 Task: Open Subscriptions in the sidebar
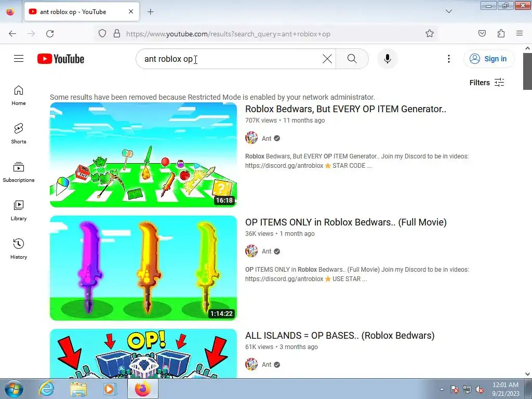(x=19, y=172)
